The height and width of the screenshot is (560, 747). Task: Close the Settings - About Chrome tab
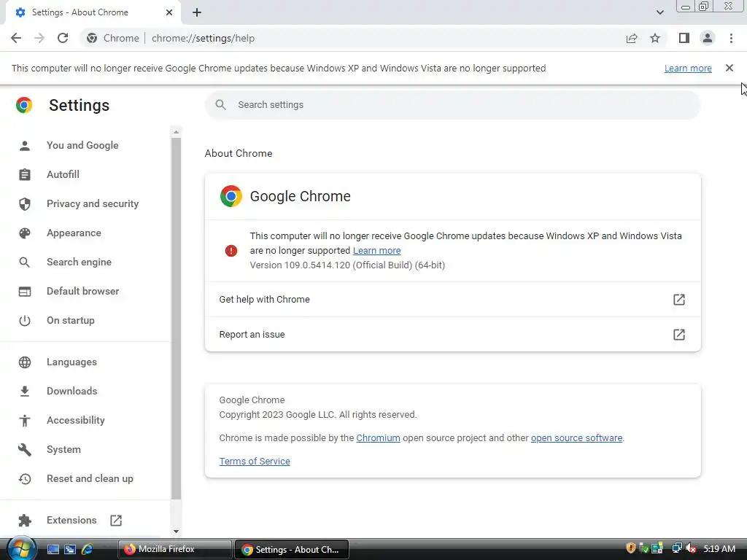pos(169,12)
